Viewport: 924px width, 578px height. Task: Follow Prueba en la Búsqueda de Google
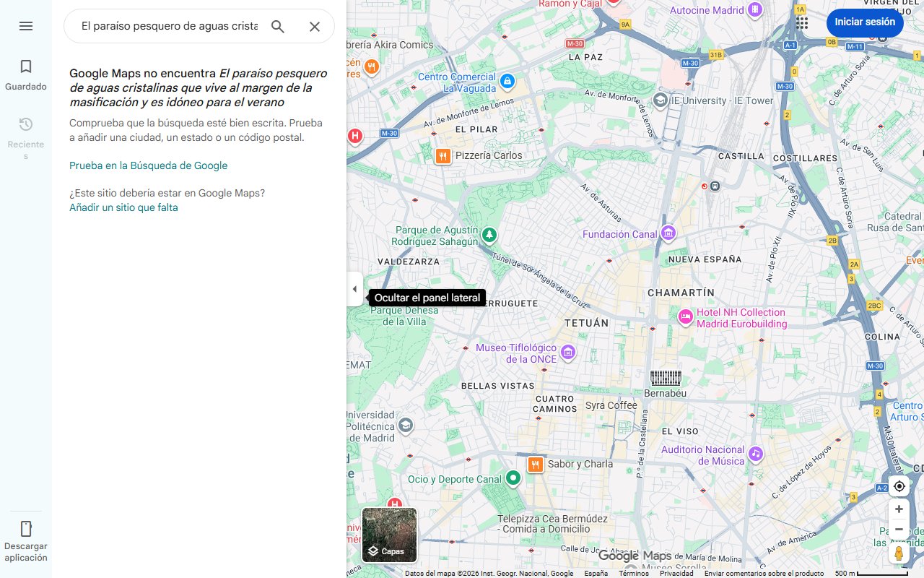148,165
